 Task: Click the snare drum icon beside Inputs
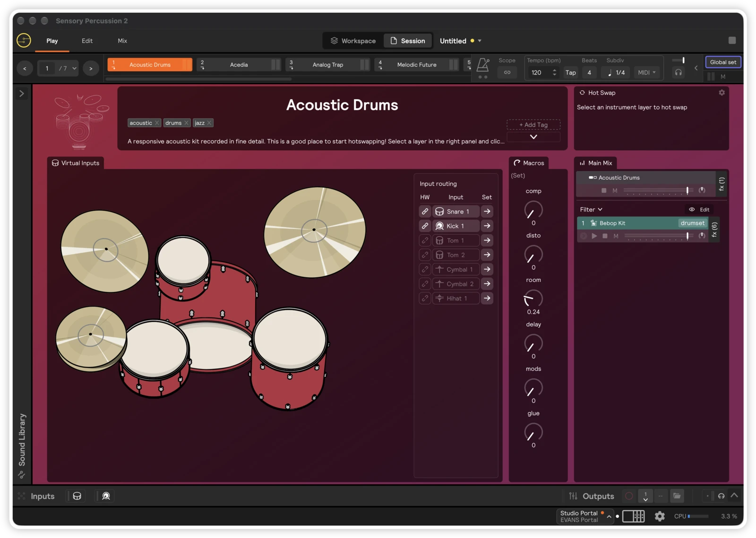pyautogui.click(x=77, y=496)
